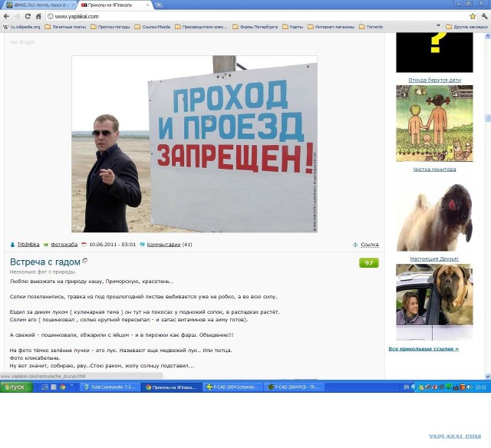Switch to P-CAD 2004 Schematic taskbar button
Viewport: 491px width, 448px height.
232,387
